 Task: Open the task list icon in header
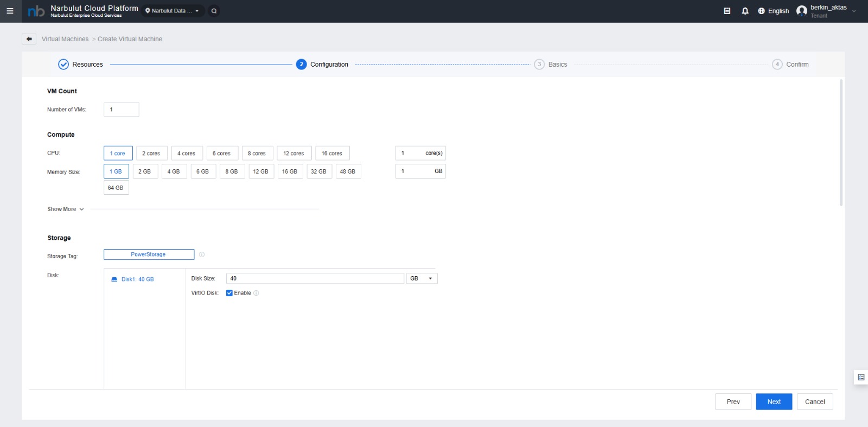(727, 11)
